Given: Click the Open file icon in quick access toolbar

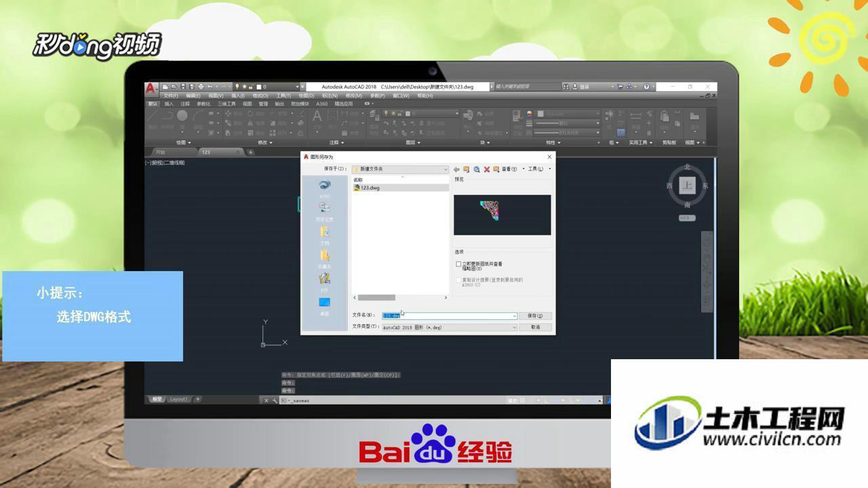Looking at the screenshot, I should pos(174,87).
